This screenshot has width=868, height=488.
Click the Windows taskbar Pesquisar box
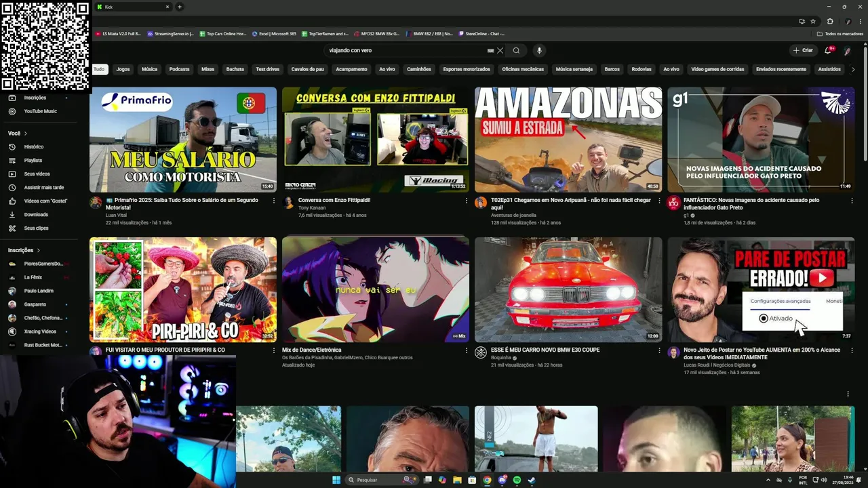tap(382, 480)
